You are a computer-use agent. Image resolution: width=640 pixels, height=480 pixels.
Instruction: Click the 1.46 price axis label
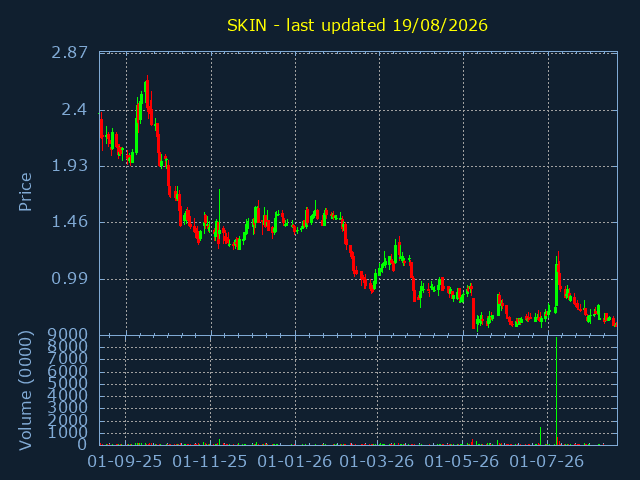click(x=69, y=222)
